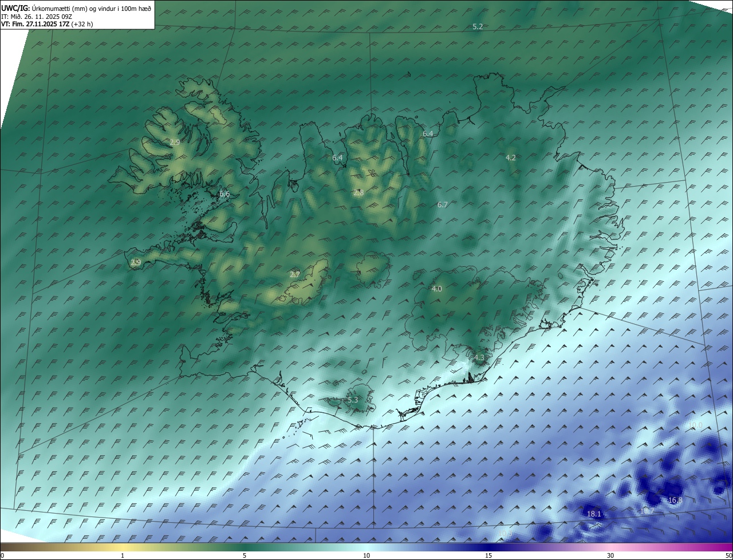Click the 0 tick on the color scale
This screenshot has width=733, height=560.
(x=2, y=556)
